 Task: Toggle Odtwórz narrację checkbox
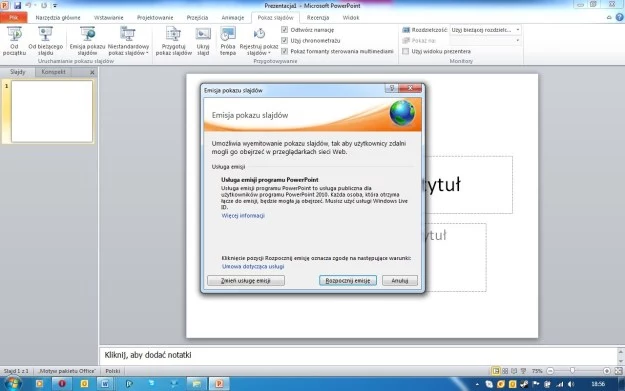(284, 30)
